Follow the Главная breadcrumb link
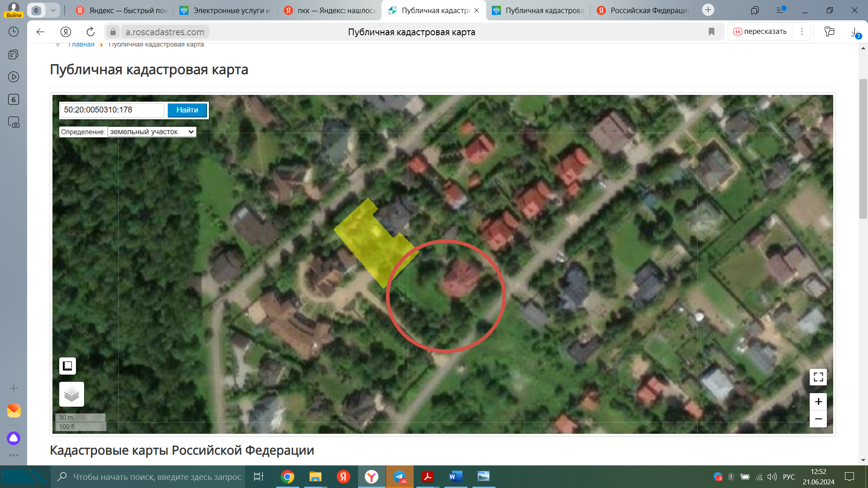The height and width of the screenshot is (488, 868). tap(81, 44)
